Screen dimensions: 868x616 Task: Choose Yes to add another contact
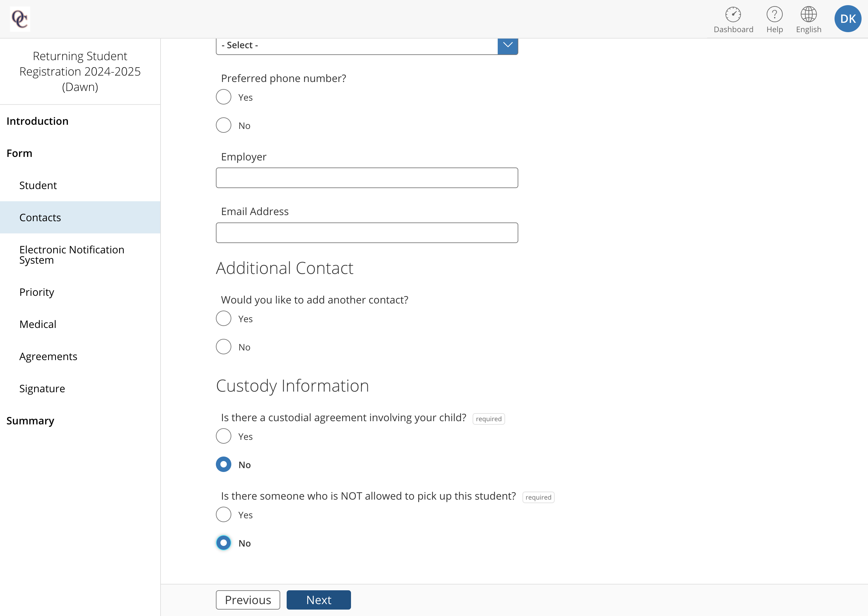pos(224,319)
